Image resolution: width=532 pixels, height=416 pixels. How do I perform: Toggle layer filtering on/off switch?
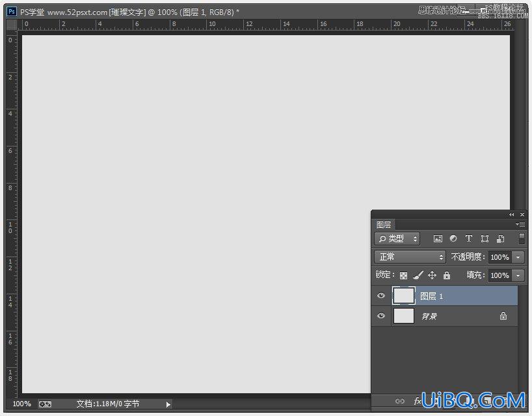(522, 238)
